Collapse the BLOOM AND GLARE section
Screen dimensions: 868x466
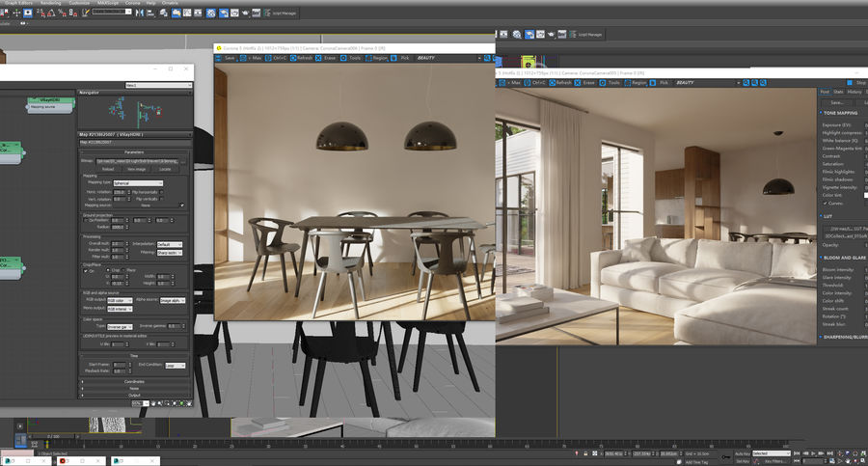pyautogui.click(x=843, y=258)
